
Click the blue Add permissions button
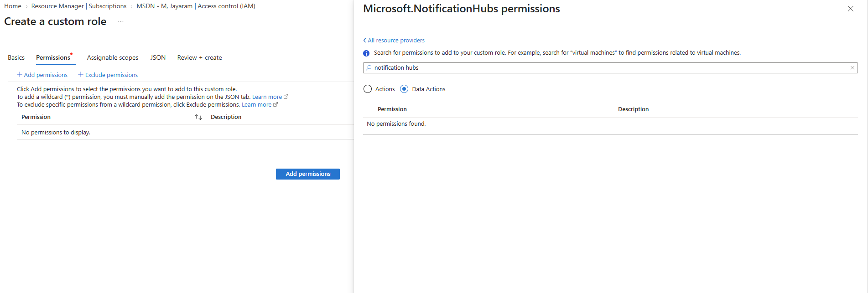pyautogui.click(x=308, y=174)
